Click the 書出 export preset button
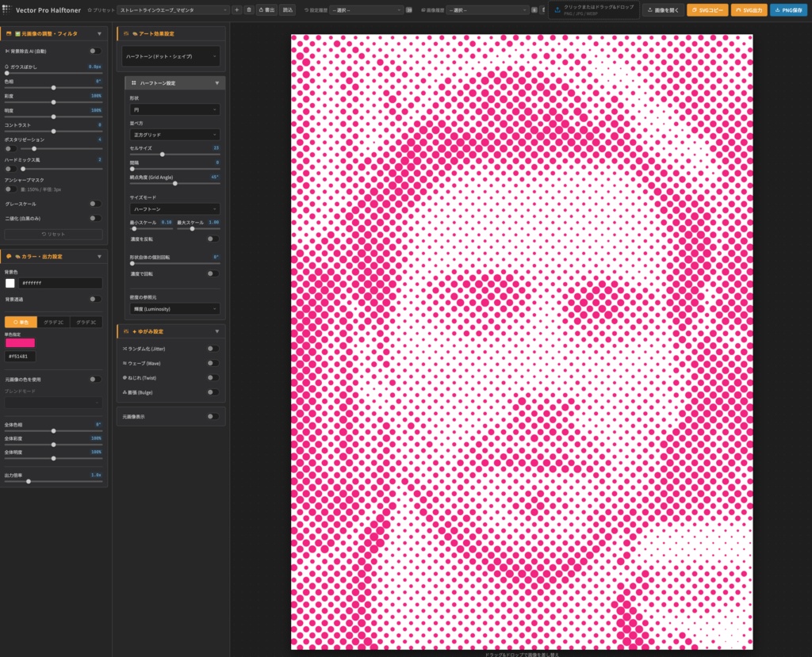812x657 pixels. pyautogui.click(x=266, y=10)
